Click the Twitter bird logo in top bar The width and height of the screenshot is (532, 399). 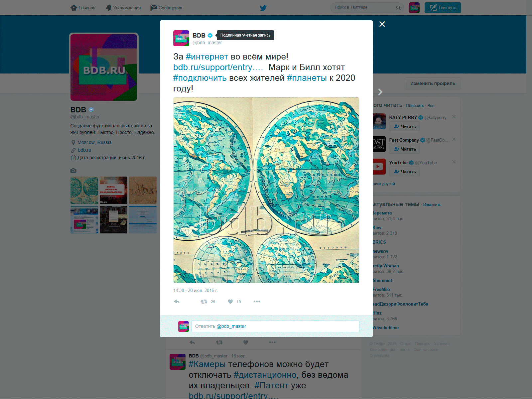pos(263,8)
